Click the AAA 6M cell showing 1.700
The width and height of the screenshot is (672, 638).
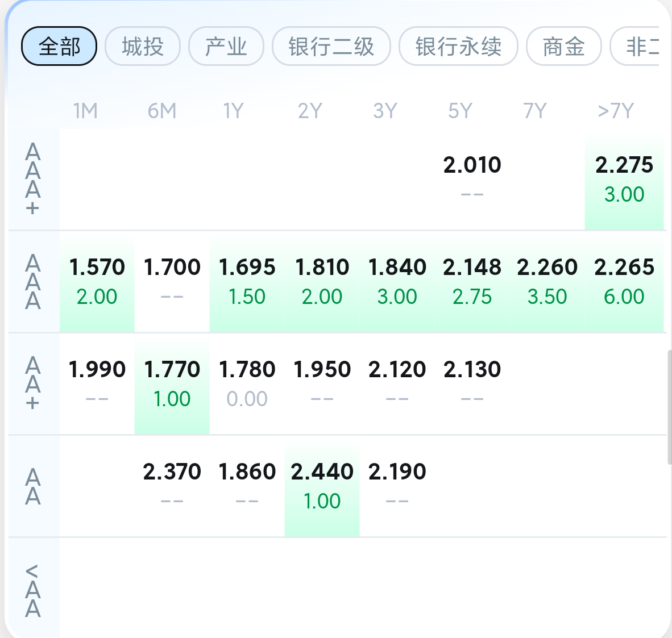[172, 281]
